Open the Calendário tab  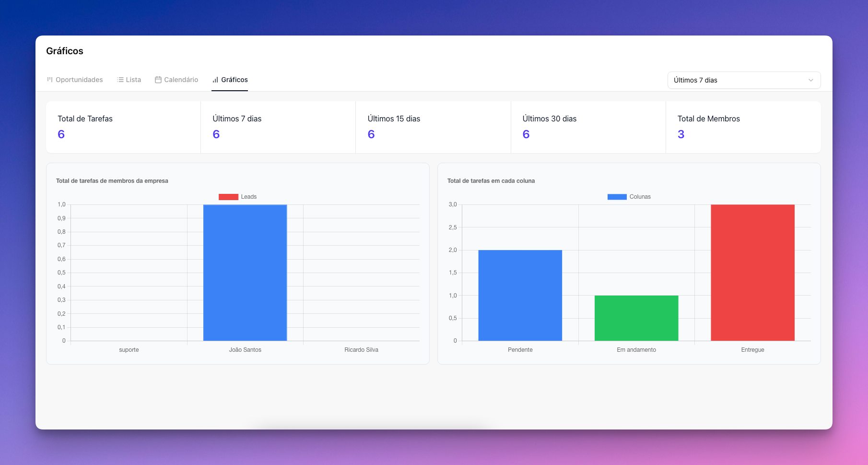tap(181, 80)
